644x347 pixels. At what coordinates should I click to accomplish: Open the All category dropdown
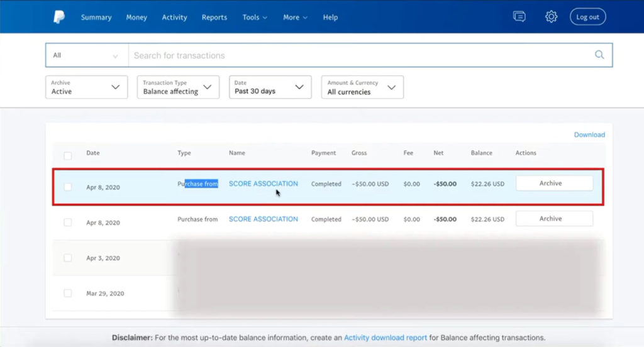[x=87, y=55]
